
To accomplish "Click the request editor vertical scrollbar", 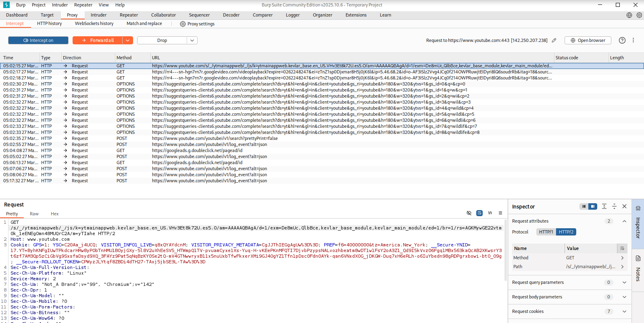I will pyautogui.click(x=506, y=250).
